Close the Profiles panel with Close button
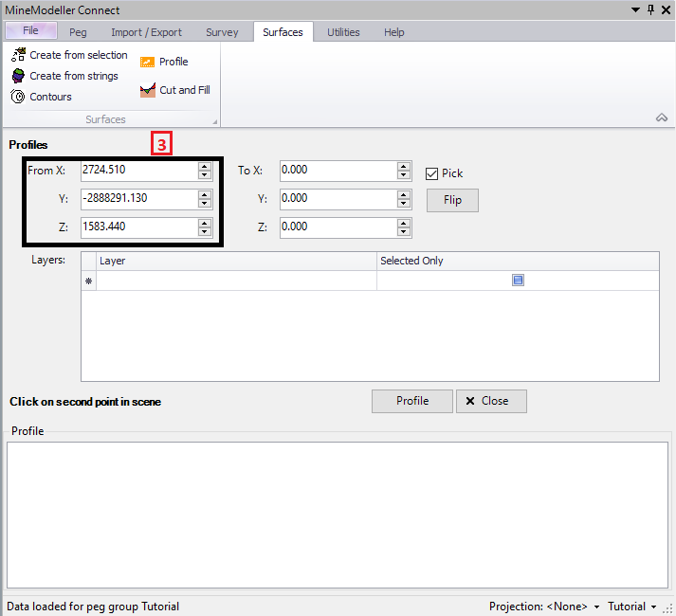 491,401
